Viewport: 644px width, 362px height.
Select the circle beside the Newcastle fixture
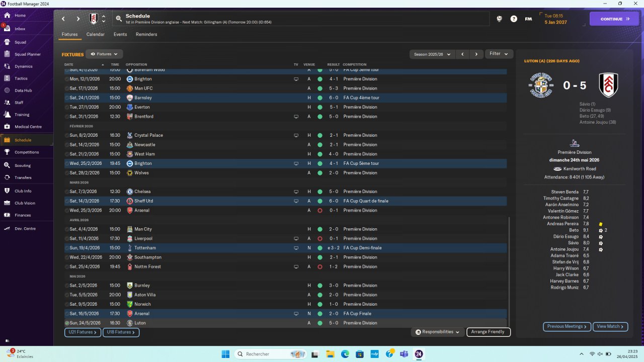click(67, 145)
